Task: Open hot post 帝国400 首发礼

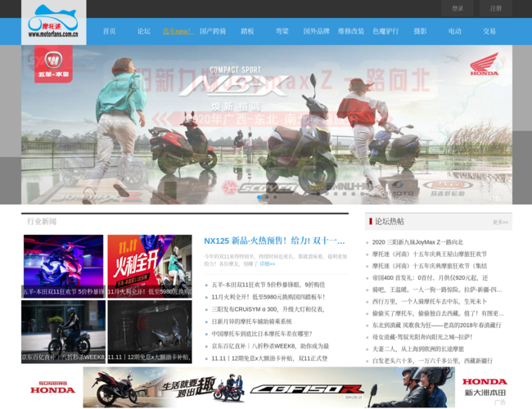Action: click(430, 278)
